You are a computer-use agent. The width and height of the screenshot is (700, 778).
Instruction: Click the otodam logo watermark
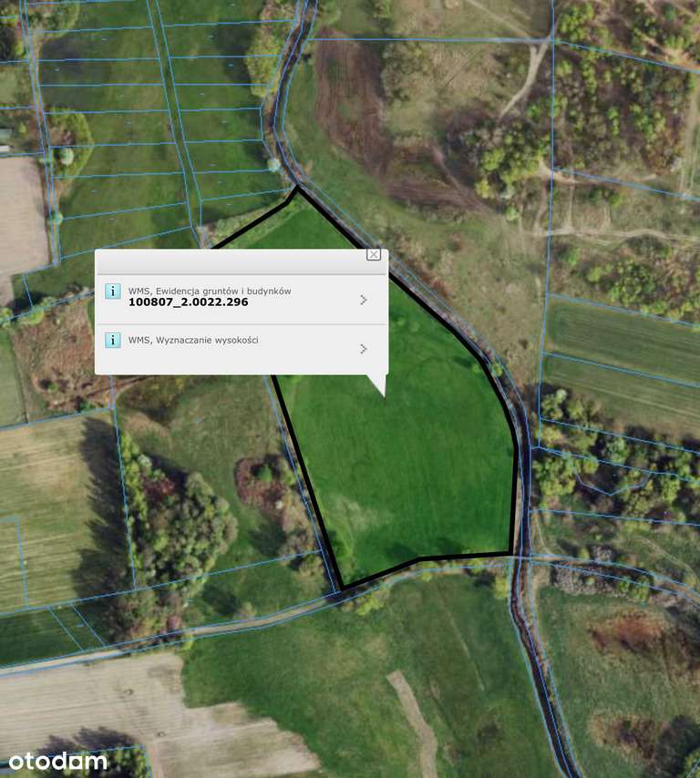57,761
